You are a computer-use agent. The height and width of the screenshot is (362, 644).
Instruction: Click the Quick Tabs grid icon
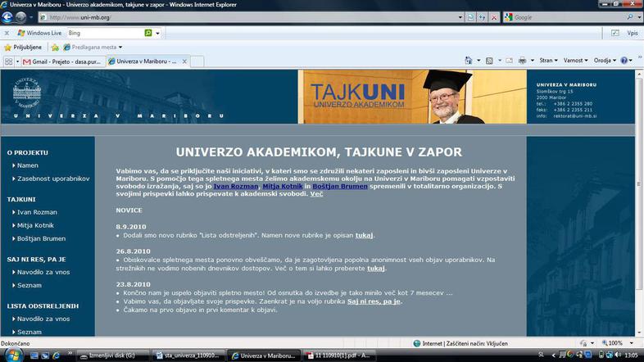[x=9, y=61]
